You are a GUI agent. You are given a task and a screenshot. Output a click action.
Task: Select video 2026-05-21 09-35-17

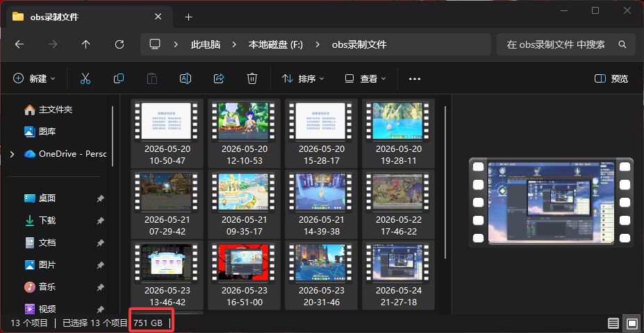tap(245, 204)
